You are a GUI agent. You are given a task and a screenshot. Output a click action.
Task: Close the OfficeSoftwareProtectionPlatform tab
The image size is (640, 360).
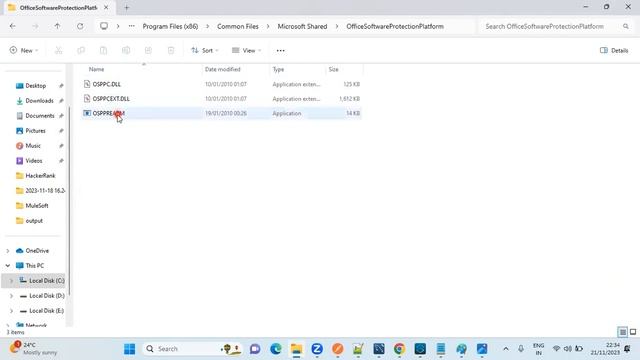tap(106, 7)
